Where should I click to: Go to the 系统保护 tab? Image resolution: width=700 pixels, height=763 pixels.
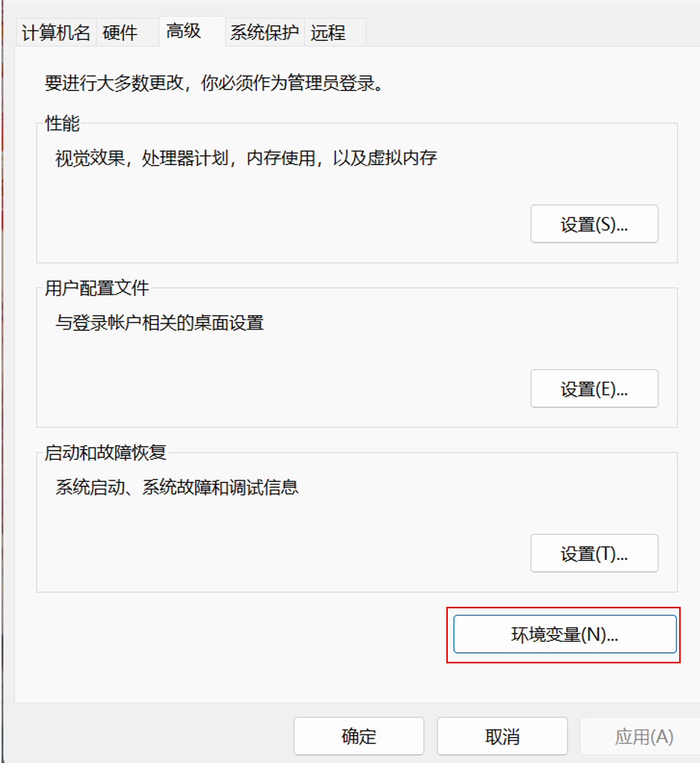(x=265, y=33)
